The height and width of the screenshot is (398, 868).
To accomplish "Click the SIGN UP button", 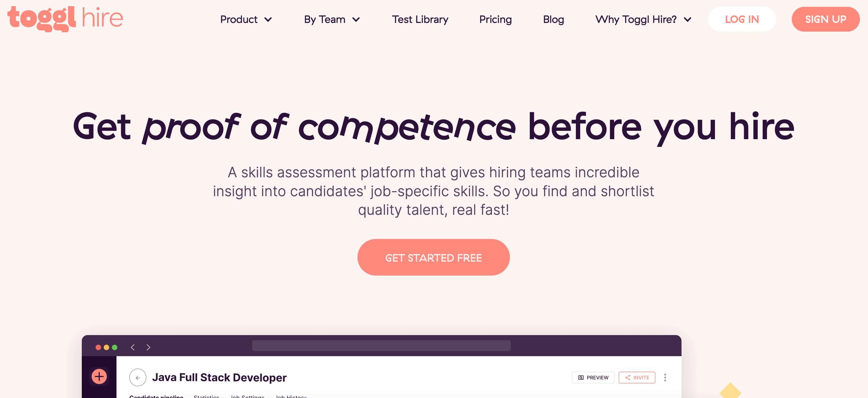I will tap(826, 20).
